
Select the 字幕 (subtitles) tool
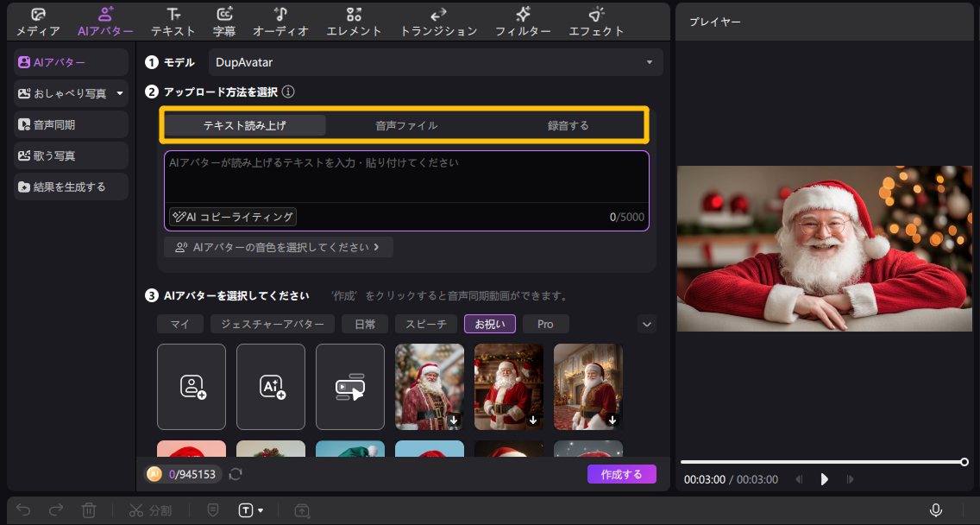(x=224, y=21)
